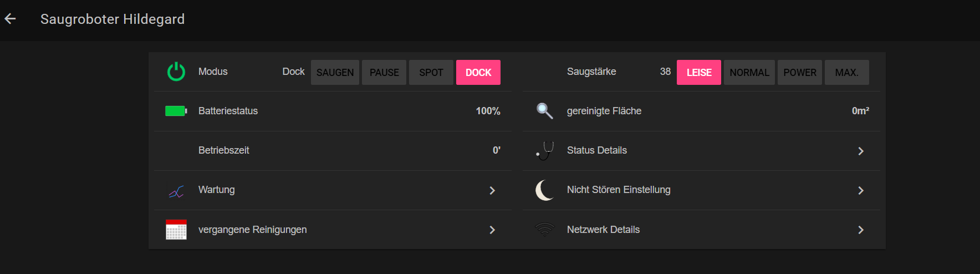This screenshot has height=274, width=980.
Task: Open Nicht Stören Einstellung entry
Action: 619,190
